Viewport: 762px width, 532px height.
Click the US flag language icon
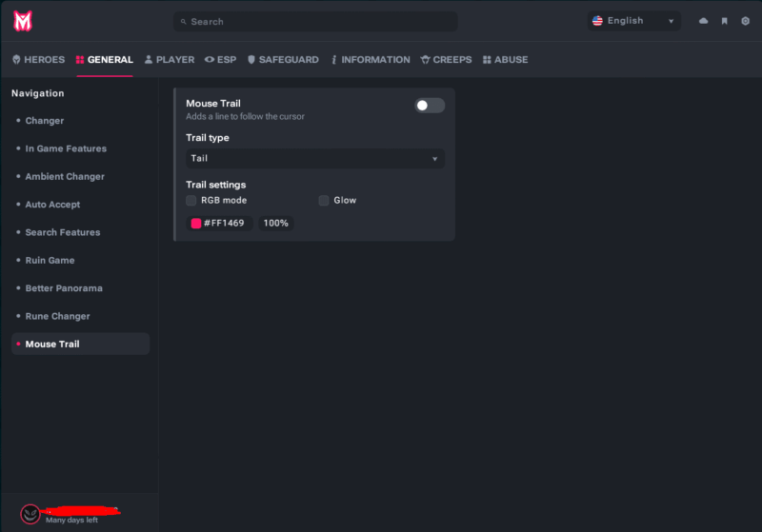(x=597, y=21)
